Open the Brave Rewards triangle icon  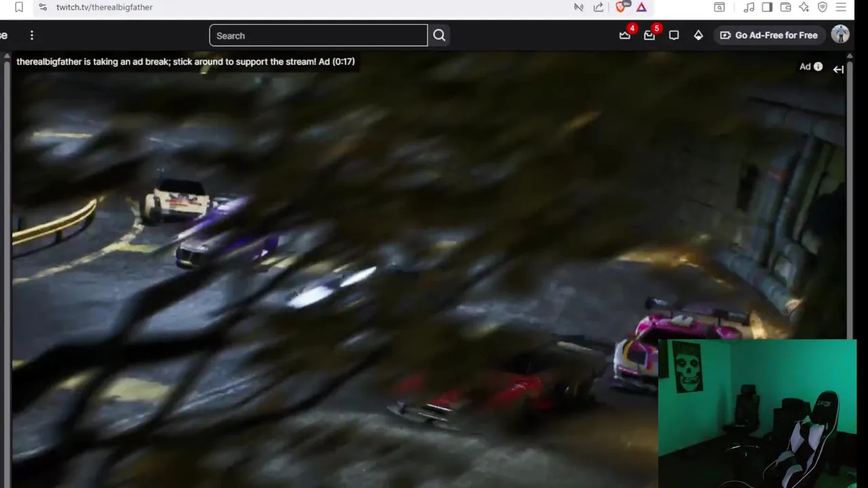642,7
